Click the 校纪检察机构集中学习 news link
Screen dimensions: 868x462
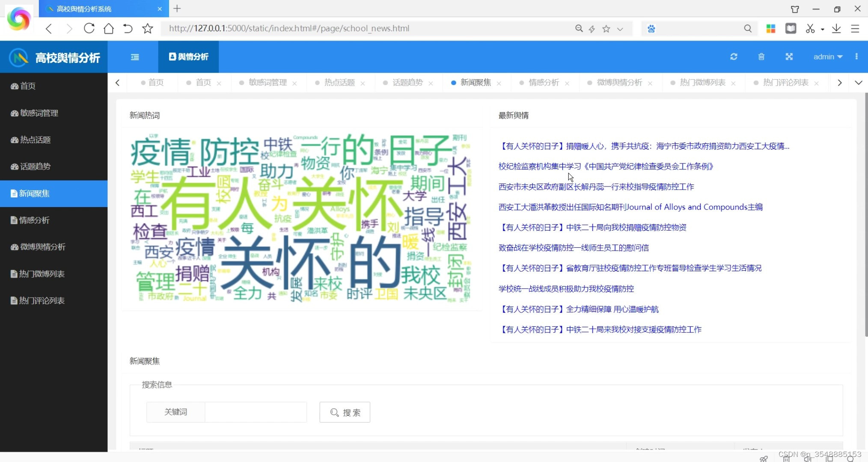click(606, 166)
